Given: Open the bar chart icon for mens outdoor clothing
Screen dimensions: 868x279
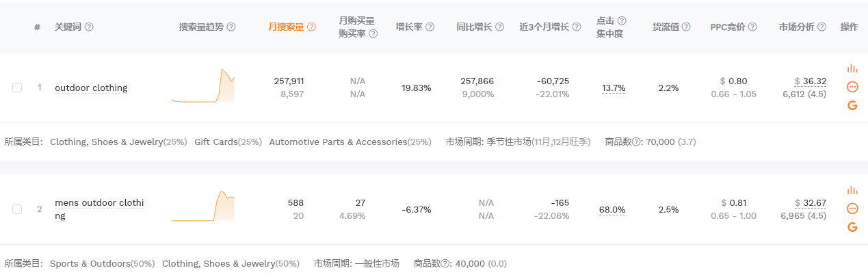Looking at the screenshot, I should tap(852, 190).
